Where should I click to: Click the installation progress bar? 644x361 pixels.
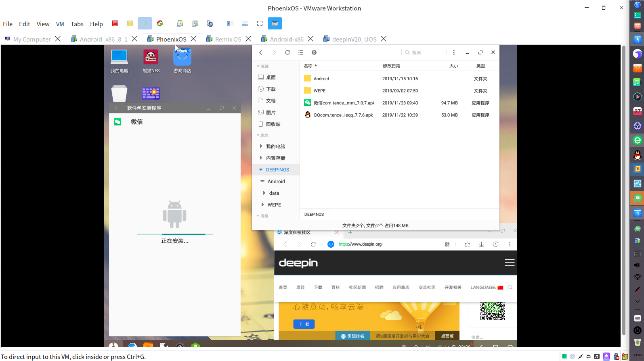coord(175,234)
